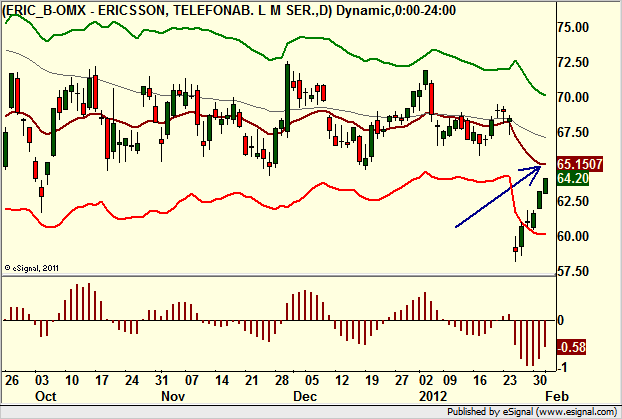622x419 pixels.
Task: Click date label 21 on time axis
Action: [251, 381]
